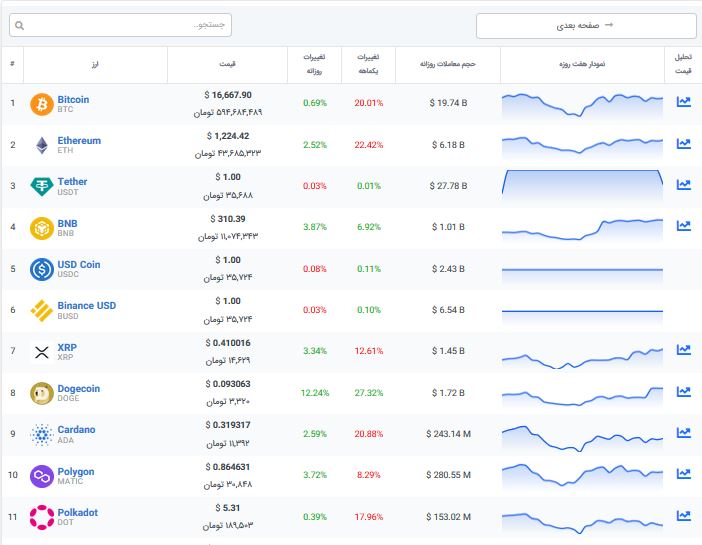Open price analysis chart icon for BNB
This screenshot has width=702, height=545.
(683, 225)
